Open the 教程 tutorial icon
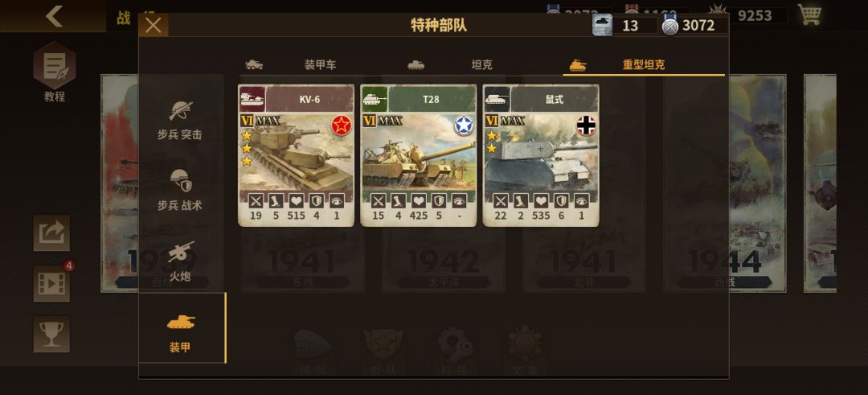The image size is (868, 395). tap(55, 72)
